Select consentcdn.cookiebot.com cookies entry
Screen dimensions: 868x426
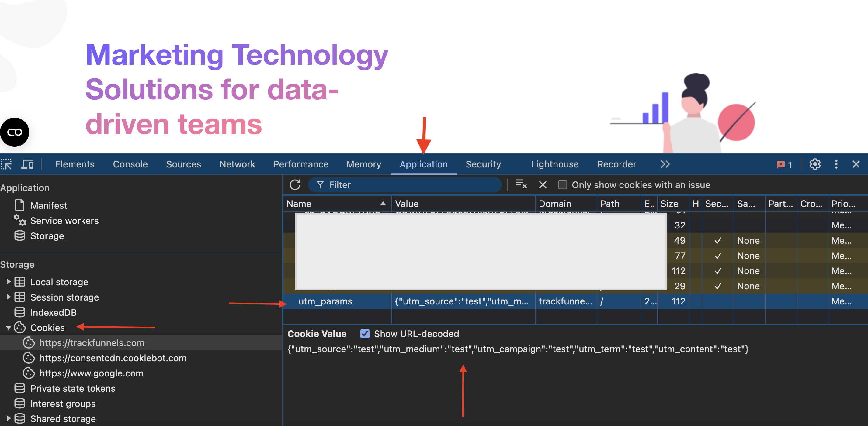coord(113,358)
